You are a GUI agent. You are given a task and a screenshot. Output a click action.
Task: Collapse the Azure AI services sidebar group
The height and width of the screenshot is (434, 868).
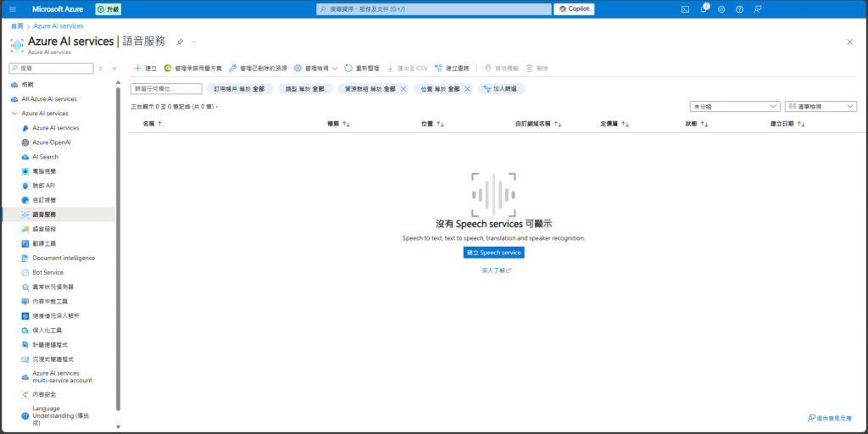(x=14, y=114)
